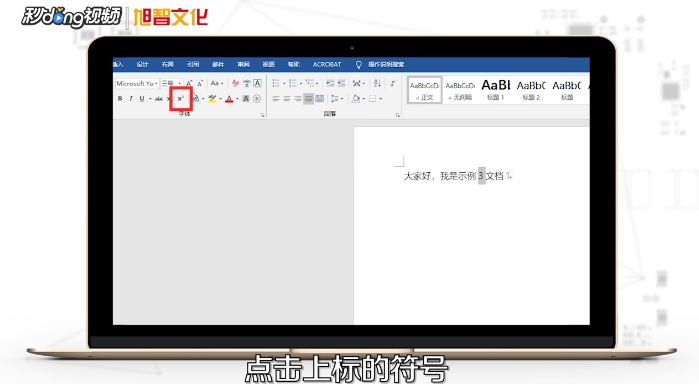Screen dimensions: 699x384
Task: Expand the bullets dropdown arrow
Action: [284, 83]
